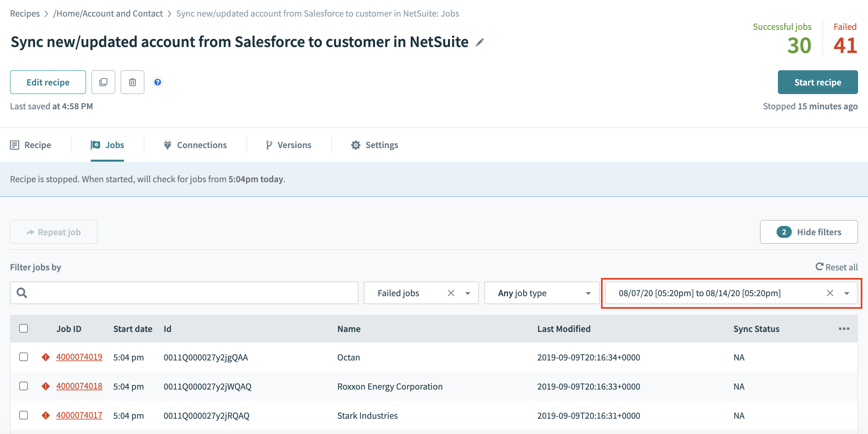The width and height of the screenshot is (868, 434).
Task: Click the failed status icon for job 4000074019
Action: (46, 357)
